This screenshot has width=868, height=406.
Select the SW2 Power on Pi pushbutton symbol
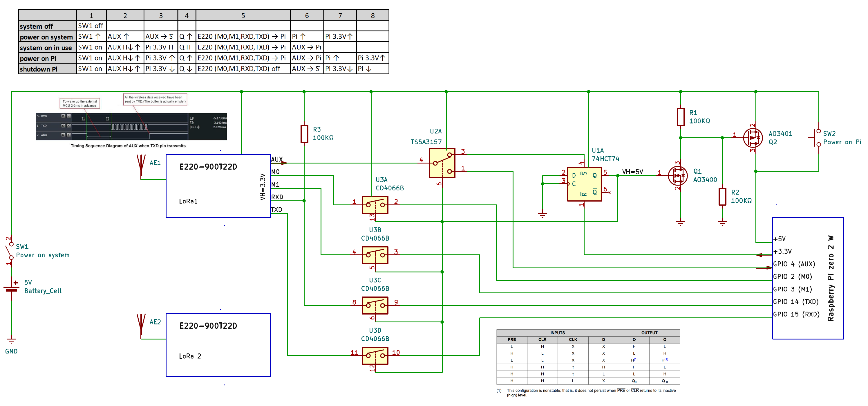coord(817,138)
